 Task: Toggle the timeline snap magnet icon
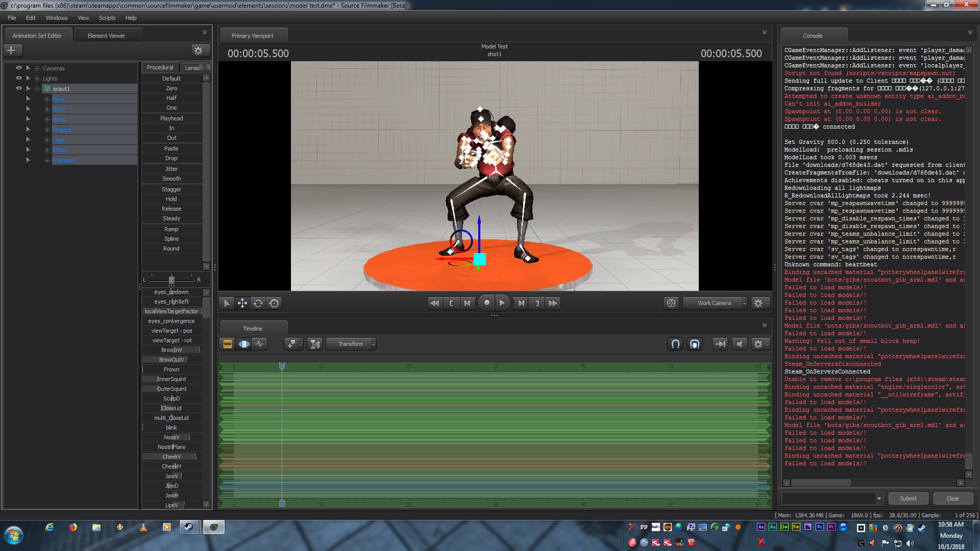[675, 344]
